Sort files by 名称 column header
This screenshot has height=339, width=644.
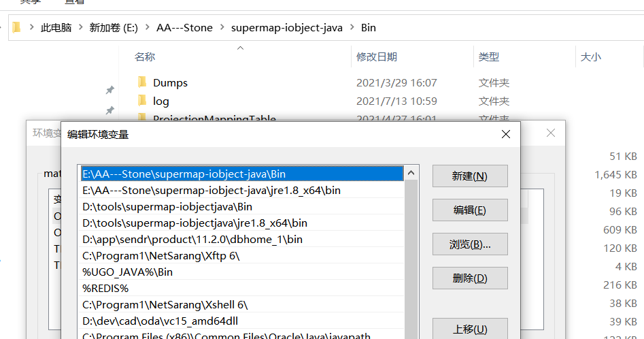point(145,56)
